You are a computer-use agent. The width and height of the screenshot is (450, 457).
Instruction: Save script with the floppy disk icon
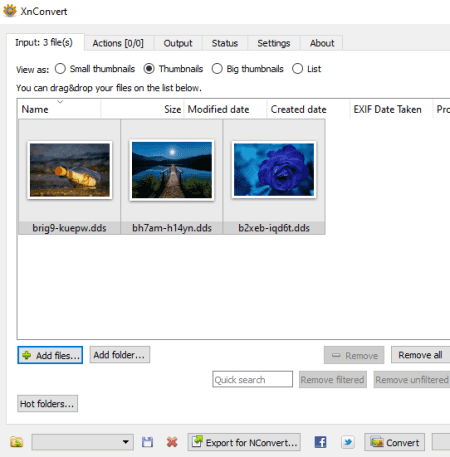147,442
